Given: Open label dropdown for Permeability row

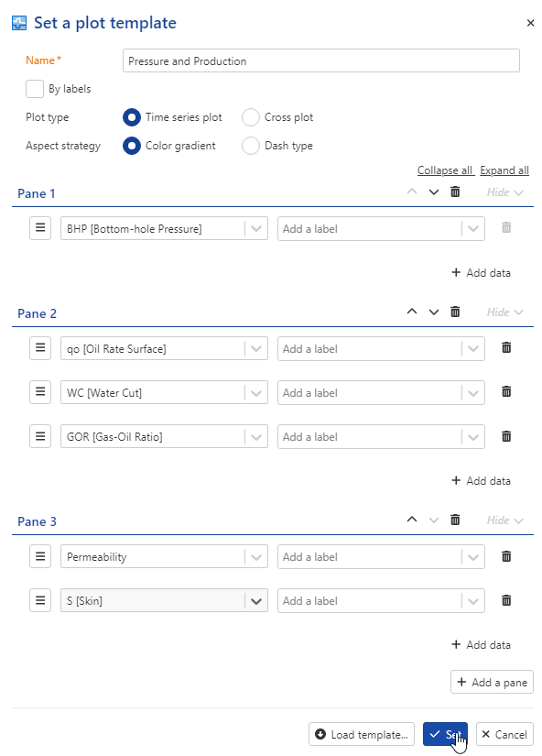Looking at the screenshot, I should tap(473, 557).
